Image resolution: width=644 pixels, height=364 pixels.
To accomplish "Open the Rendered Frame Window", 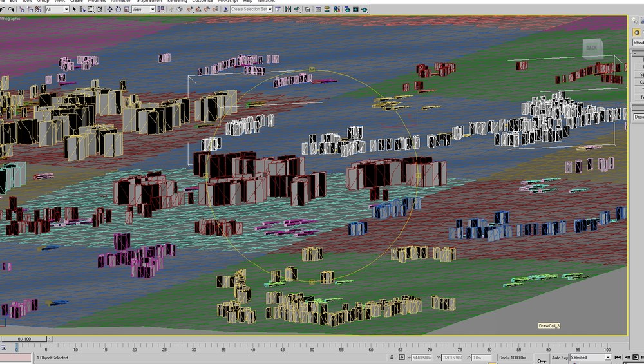I will point(355,9).
